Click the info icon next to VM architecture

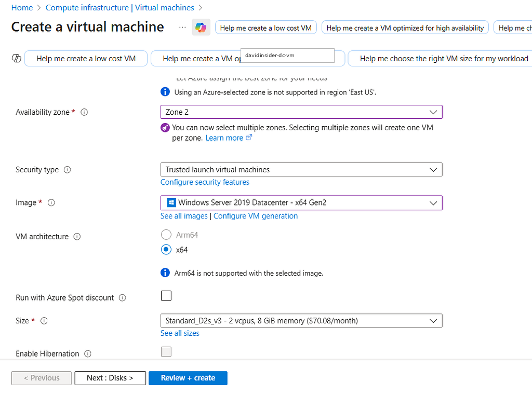pyautogui.click(x=77, y=237)
